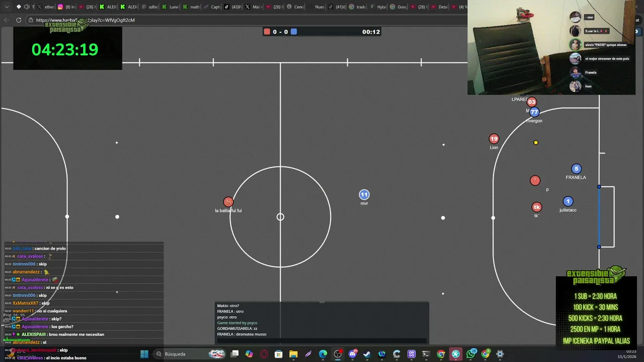Click the yellow ball on field
Screen dimensions: 644x362
coord(536,143)
